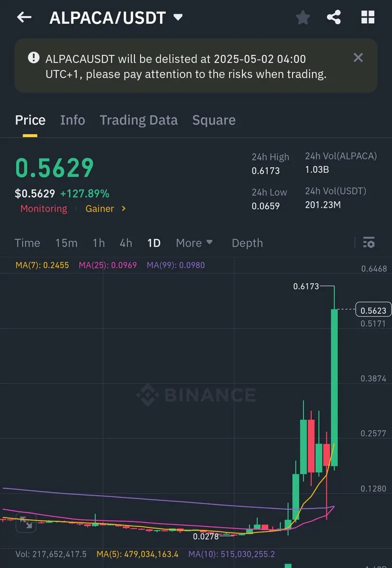Open chart indicator settings icon
Screen dimensions: 392x568
(369, 242)
